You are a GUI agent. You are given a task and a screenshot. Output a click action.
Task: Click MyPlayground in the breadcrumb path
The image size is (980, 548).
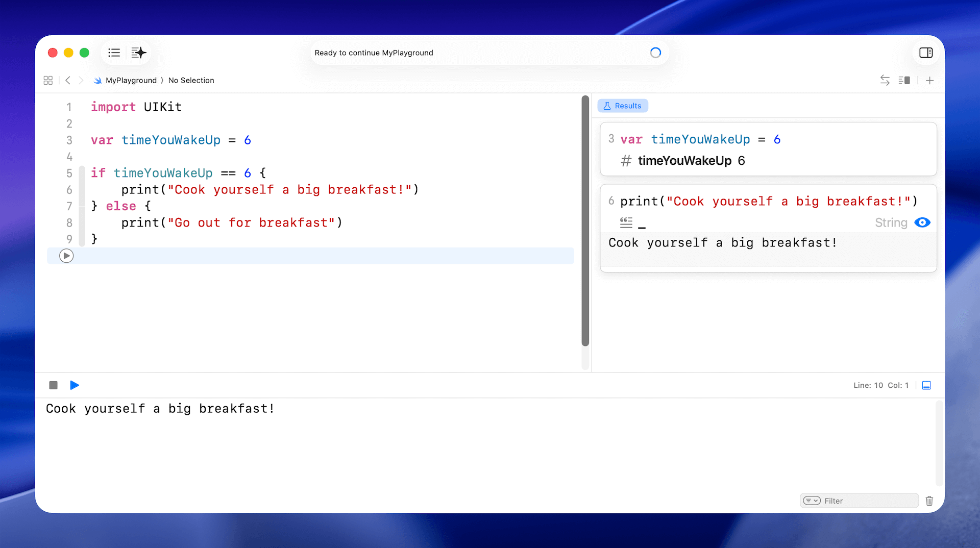point(131,80)
